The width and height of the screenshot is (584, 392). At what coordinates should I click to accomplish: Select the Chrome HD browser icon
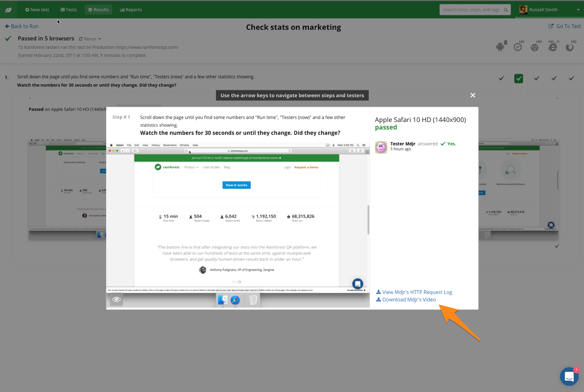(x=536, y=46)
